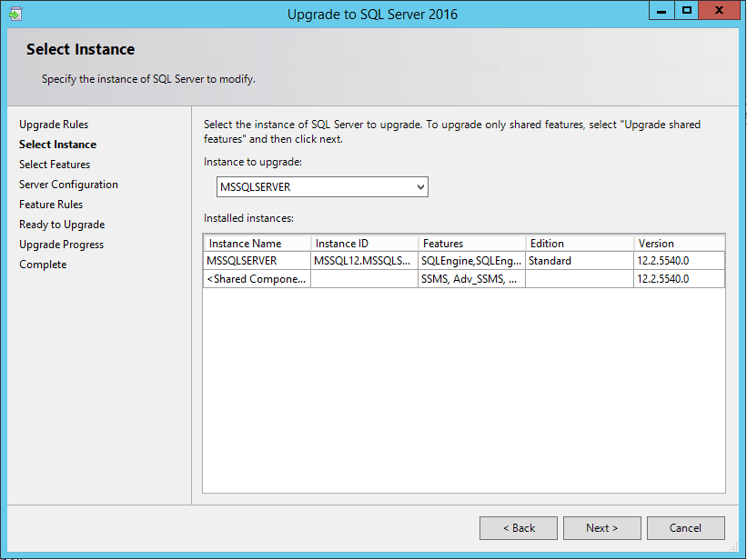Open the Ready to Upgrade step
The image size is (747, 560).
pos(61,225)
